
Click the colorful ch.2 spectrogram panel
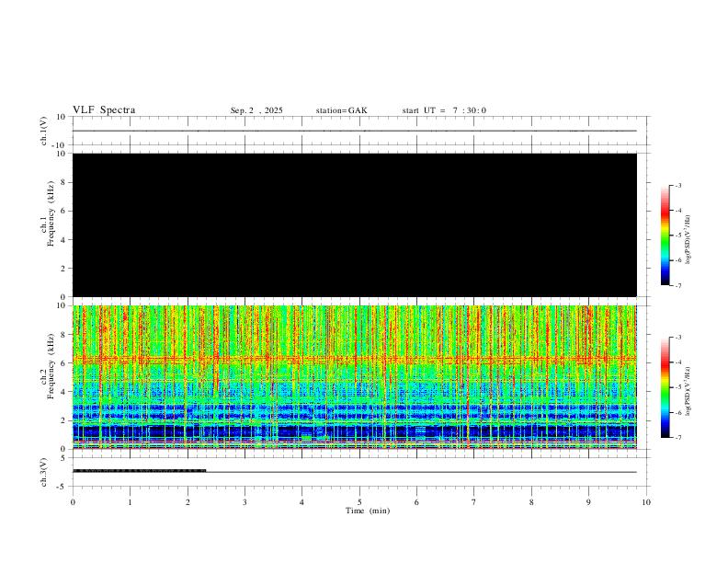[x=355, y=377]
